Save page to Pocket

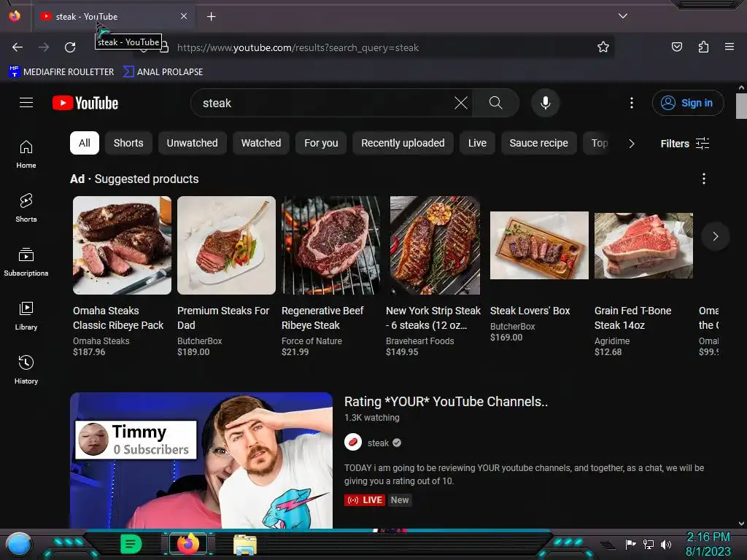pyautogui.click(x=676, y=47)
